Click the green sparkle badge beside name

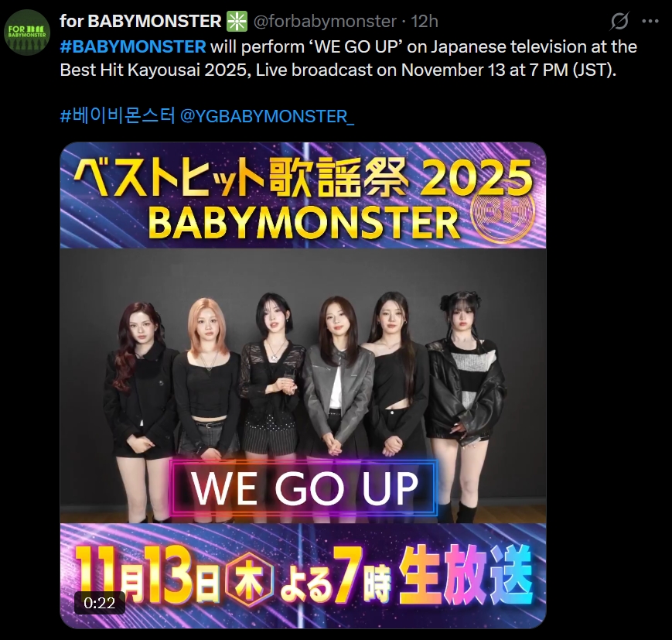[x=237, y=22]
